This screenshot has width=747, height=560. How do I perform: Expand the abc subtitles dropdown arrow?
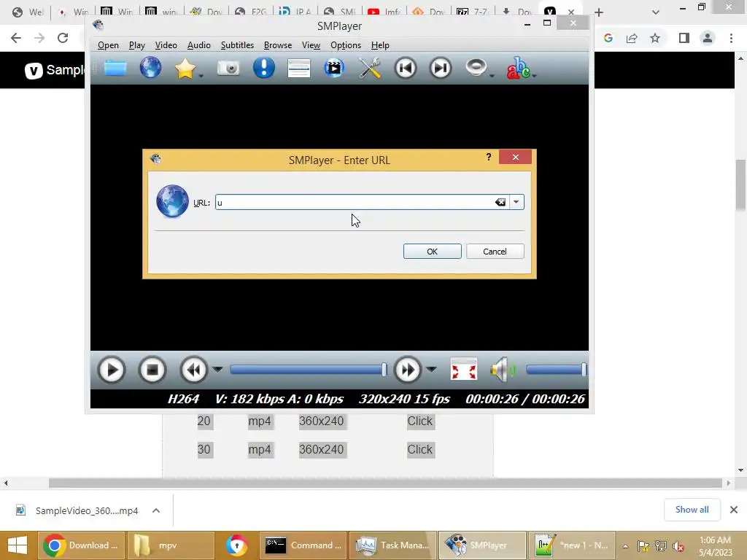[x=534, y=76]
